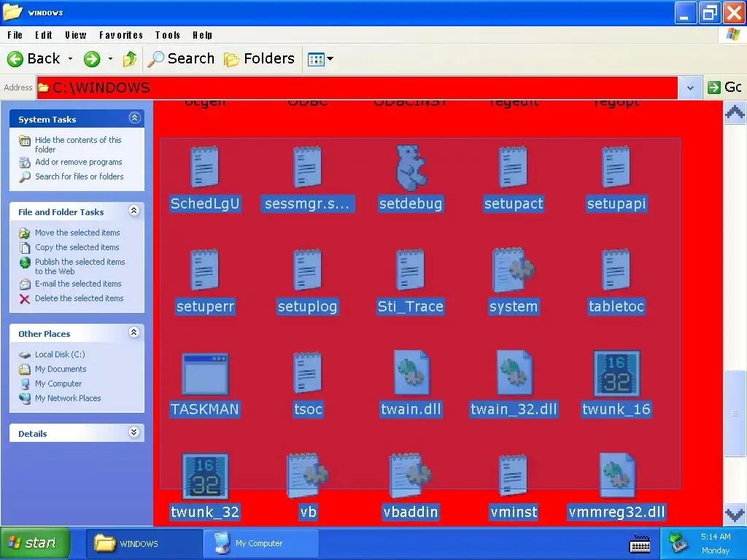Select the vbaddin configuration file icon
Image resolution: width=747 pixels, height=560 pixels.
coord(410,475)
